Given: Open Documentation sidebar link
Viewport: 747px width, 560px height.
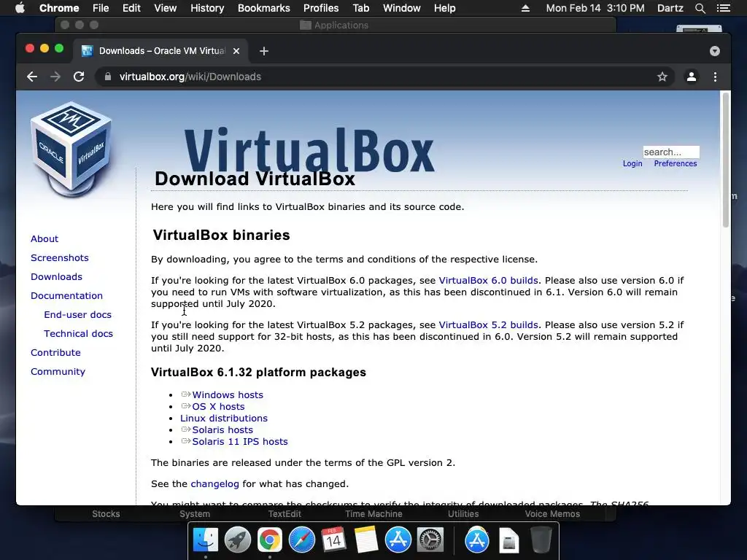Looking at the screenshot, I should [66, 296].
